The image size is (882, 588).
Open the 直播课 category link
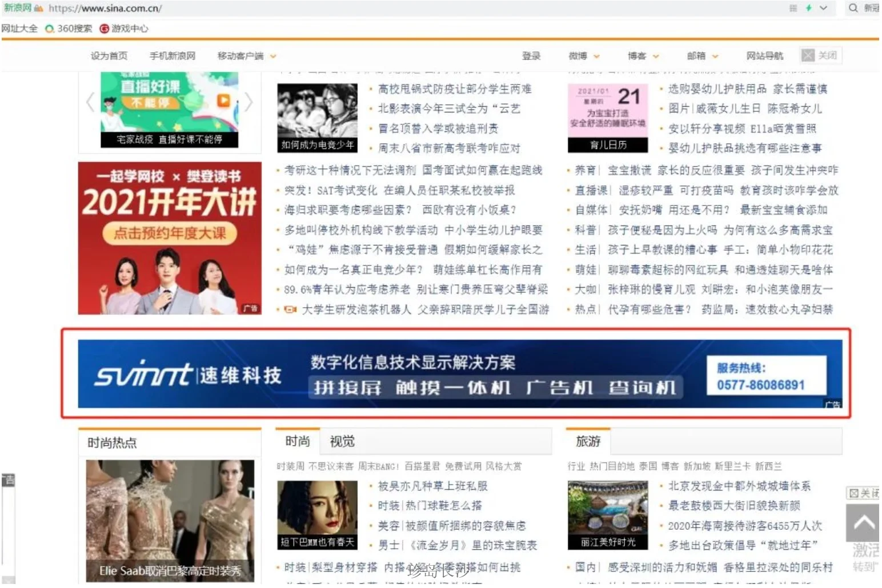point(591,191)
